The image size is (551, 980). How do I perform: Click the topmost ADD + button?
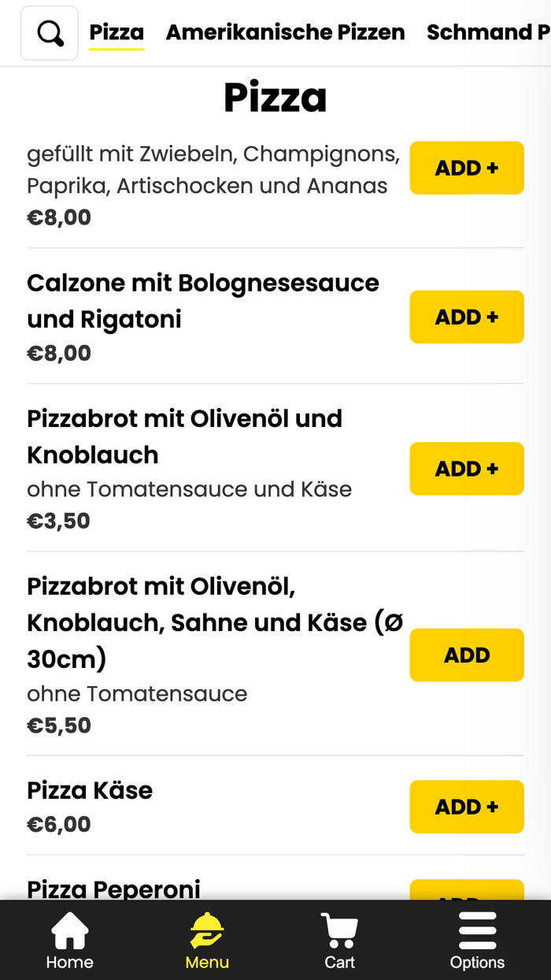(467, 168)
